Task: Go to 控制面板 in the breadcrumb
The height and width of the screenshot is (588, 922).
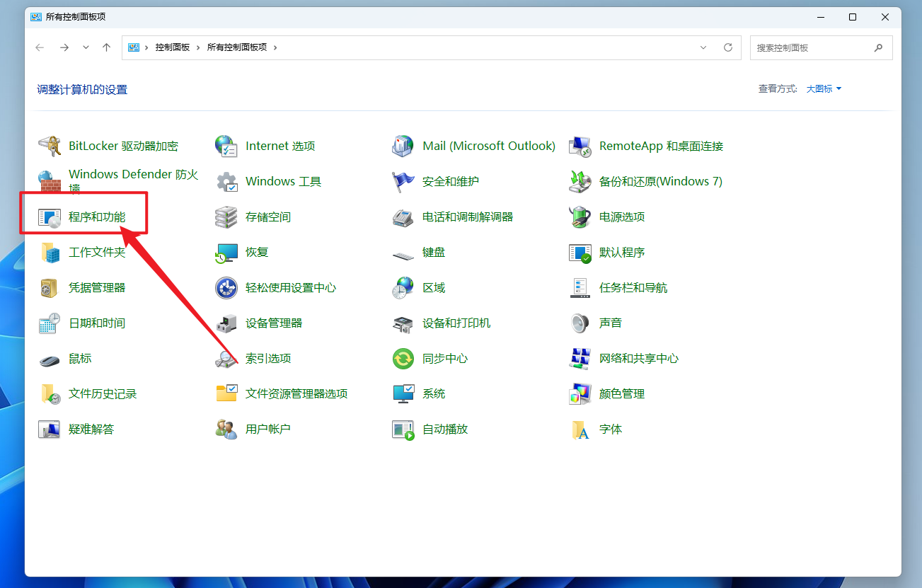Action: tap(173, 47)
